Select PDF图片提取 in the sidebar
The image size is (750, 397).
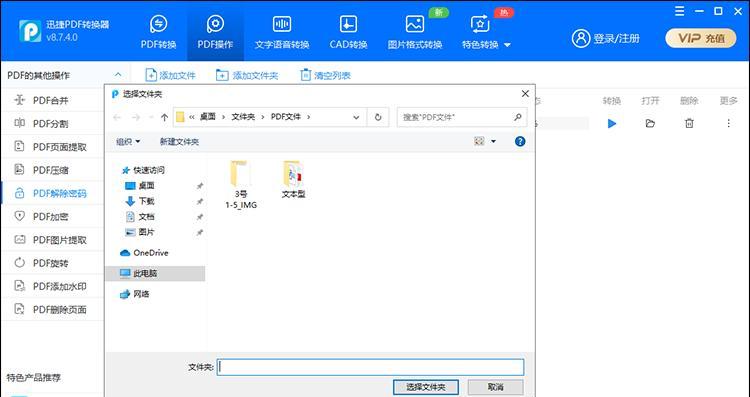53,240
